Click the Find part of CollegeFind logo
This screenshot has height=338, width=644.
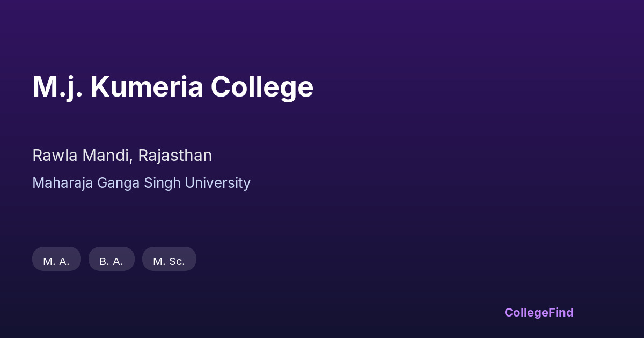561,312
